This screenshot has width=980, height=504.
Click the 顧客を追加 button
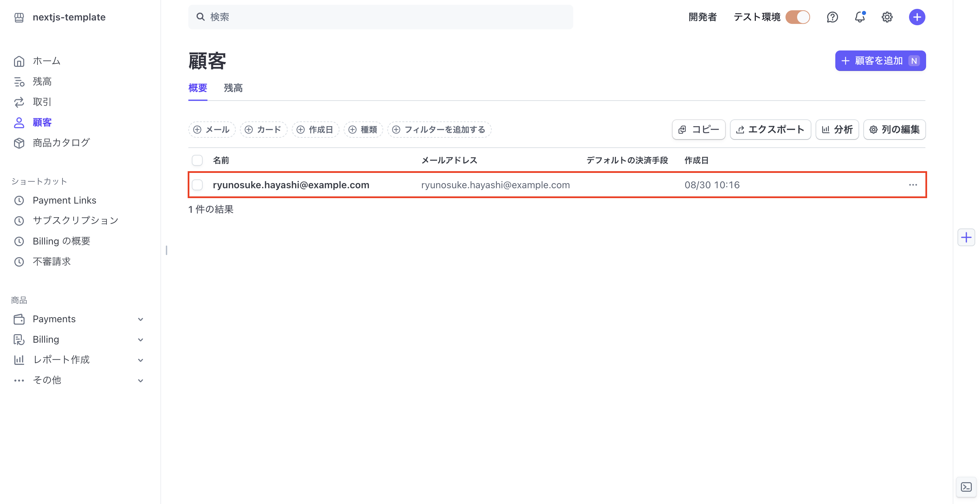coord(880,61)
